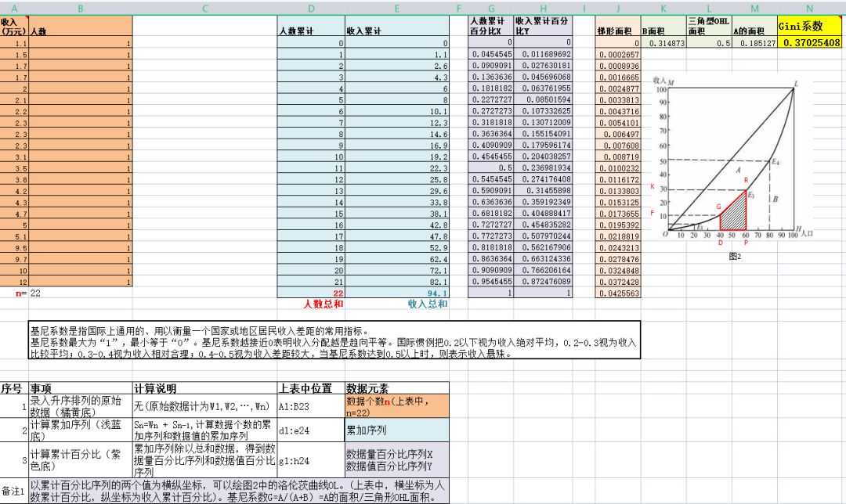
Task: Select the 计算说明 header cell
Action: 205,388
